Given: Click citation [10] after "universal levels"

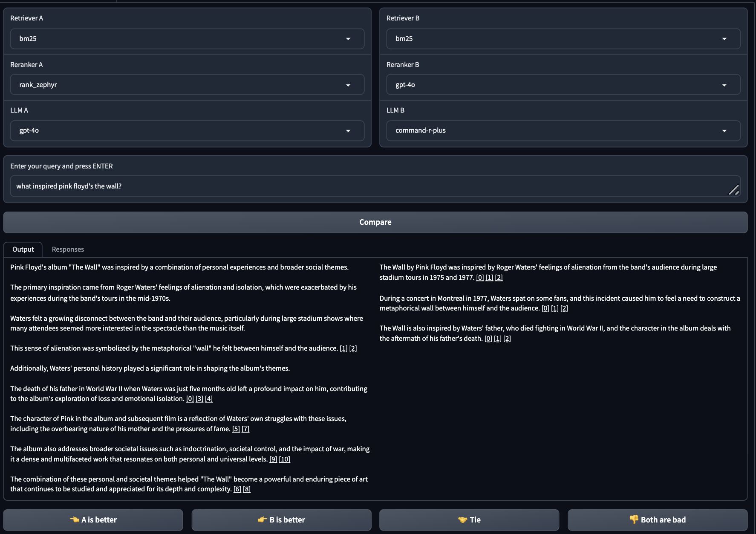Looking at the screenshot, I should (285, 459).
